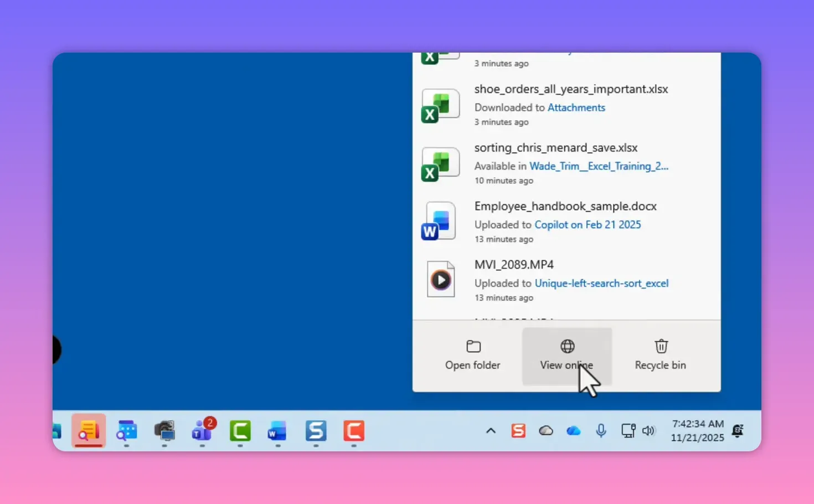Select the media thumbnail for MVI_2089.MP4
The image size is (814, 504).
pos(440,279)
